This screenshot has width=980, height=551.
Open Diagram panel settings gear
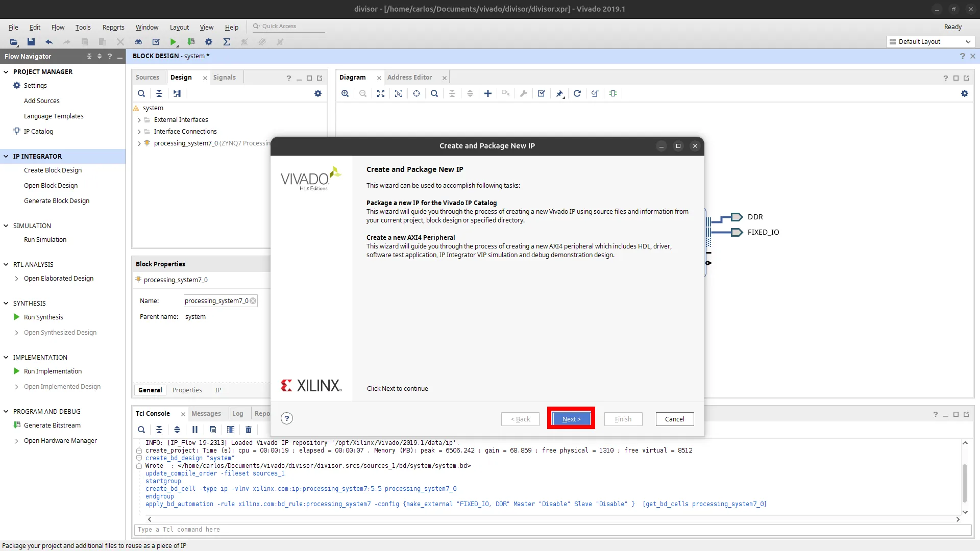[965, 93]
